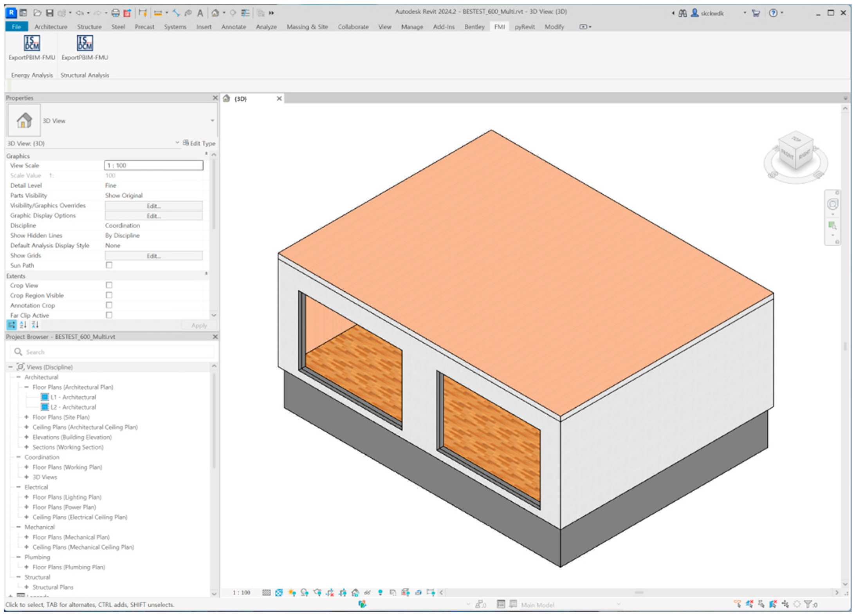Click the Text tool 'A' icon
The width and height of the screenshot is (855, 616).
tap(200, 13)
